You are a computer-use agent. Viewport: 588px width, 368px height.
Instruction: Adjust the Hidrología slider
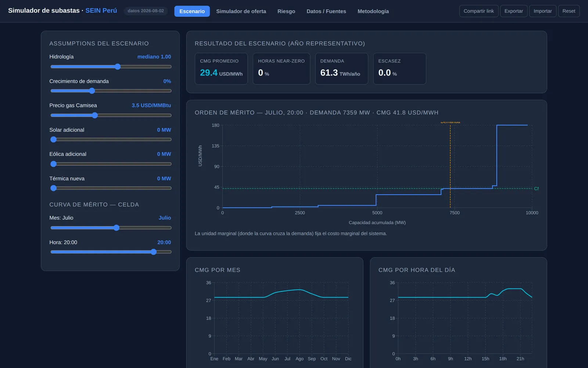111,67
